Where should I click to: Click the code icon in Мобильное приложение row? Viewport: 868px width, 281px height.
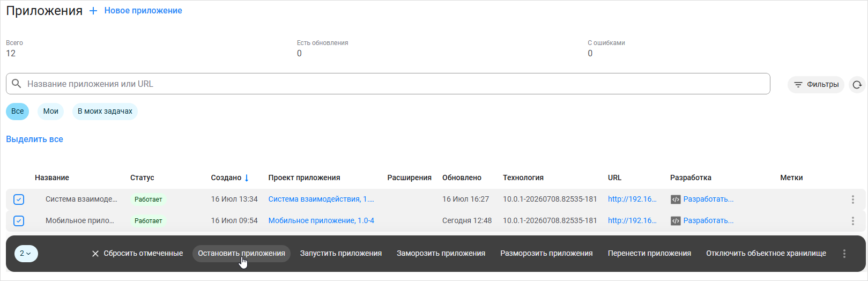tap(676, 221)
